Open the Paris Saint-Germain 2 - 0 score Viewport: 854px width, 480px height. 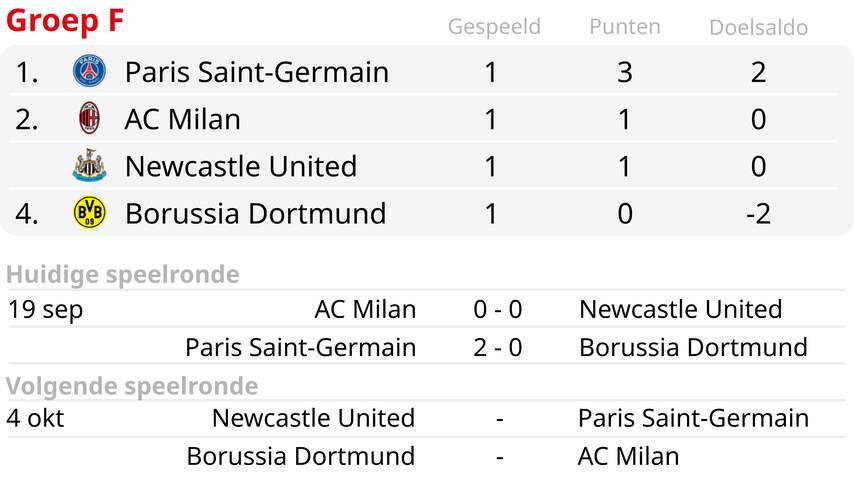tap(498, 348)
